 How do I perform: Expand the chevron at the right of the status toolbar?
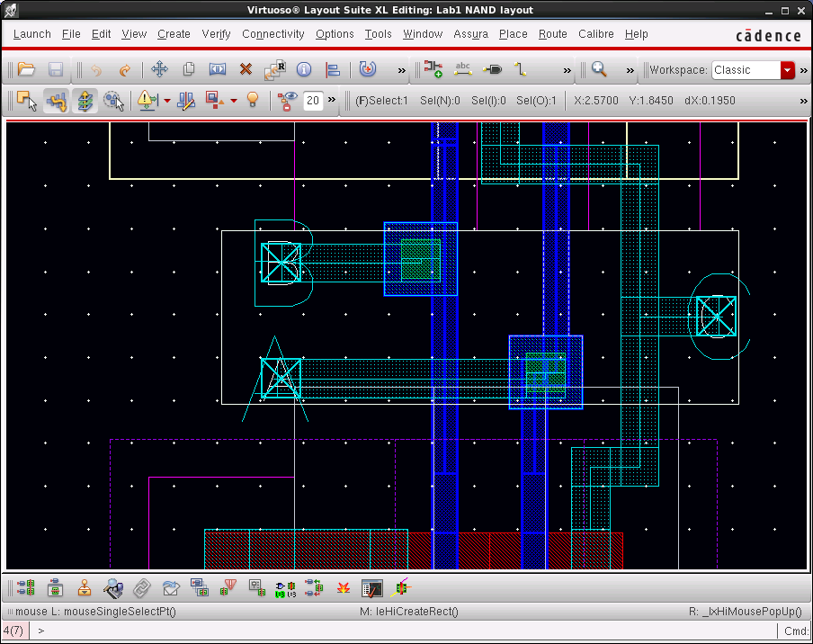[x=804, y=101]
